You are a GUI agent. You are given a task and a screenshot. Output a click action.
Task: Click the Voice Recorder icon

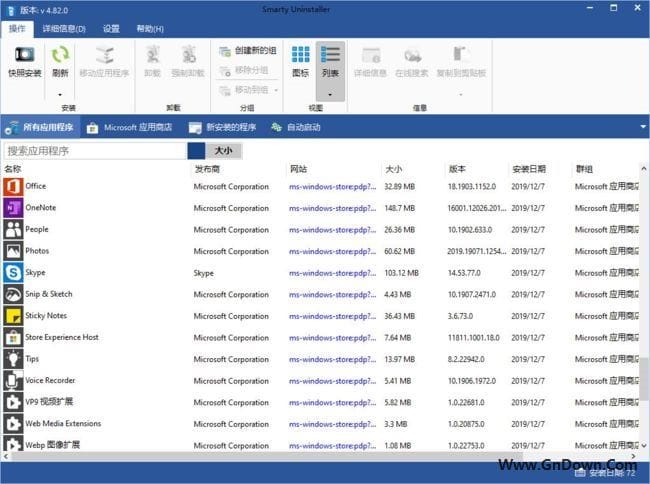coord(13,381)
